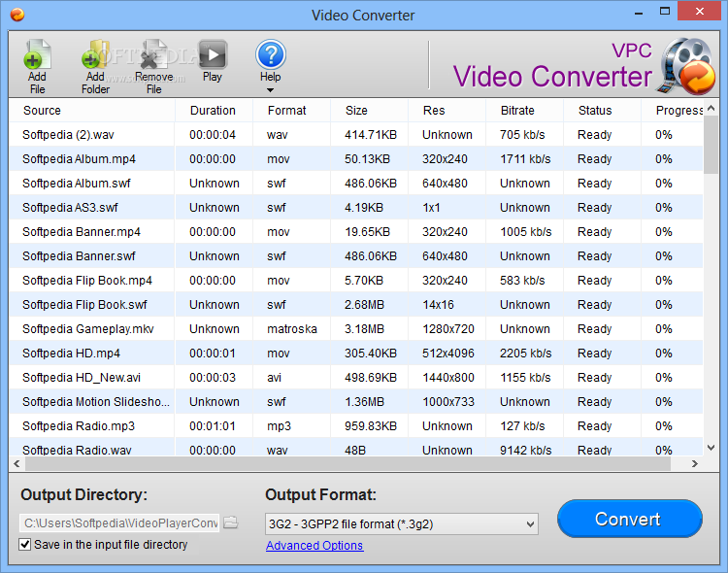Expand the Help dropdown arrow

270,90
